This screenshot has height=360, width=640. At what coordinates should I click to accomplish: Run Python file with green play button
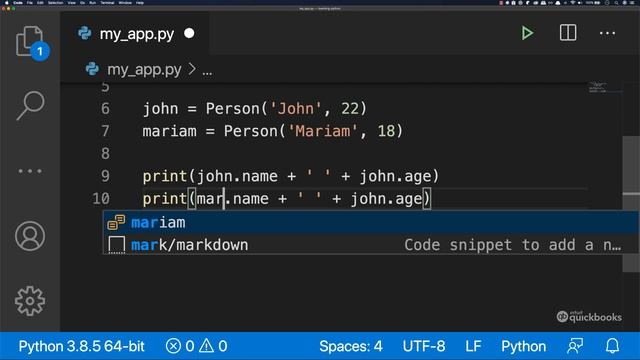527,33
